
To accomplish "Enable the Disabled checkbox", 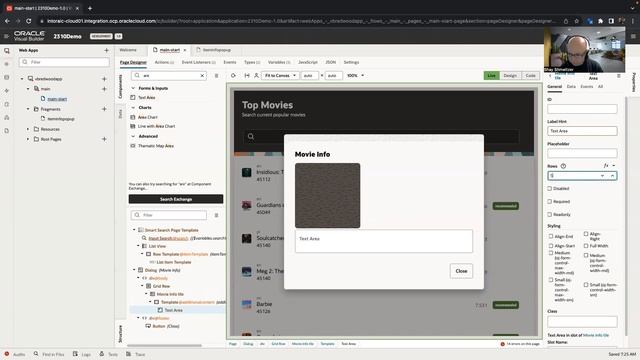I will pos(549,189).
